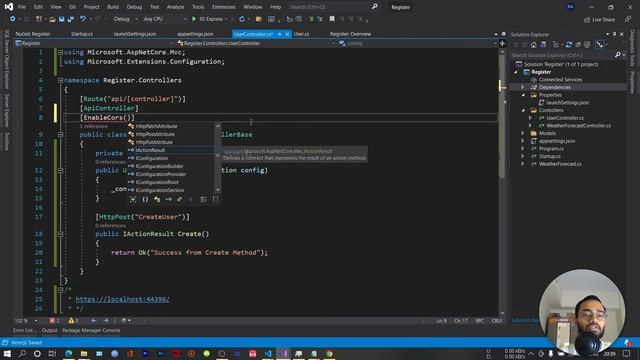The width and height of the screenshot is (640, 360).
Task: Click the editor vertical scrollbar
Action: pos(502,182)
